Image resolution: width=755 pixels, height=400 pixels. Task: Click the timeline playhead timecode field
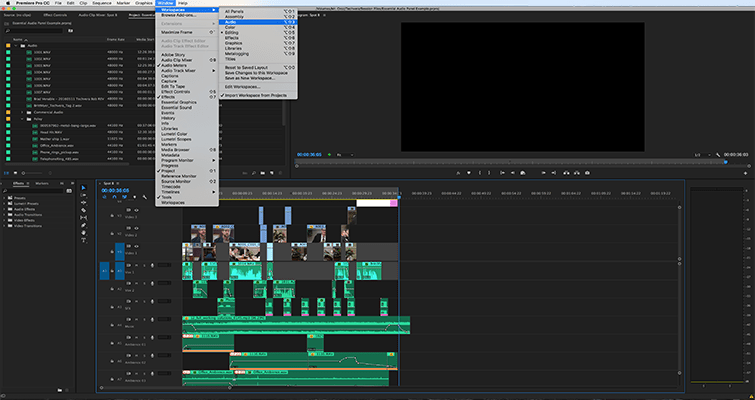point(116,188)
